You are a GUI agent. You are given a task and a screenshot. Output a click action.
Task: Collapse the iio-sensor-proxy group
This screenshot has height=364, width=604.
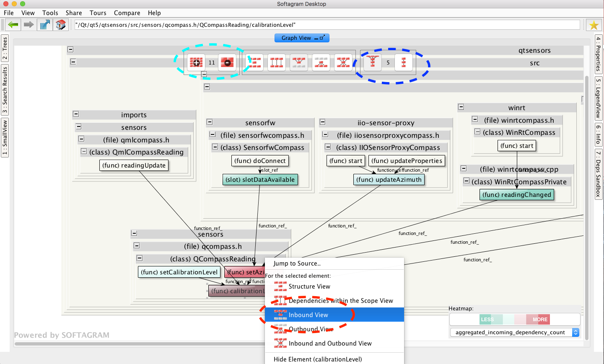[323, 122]
